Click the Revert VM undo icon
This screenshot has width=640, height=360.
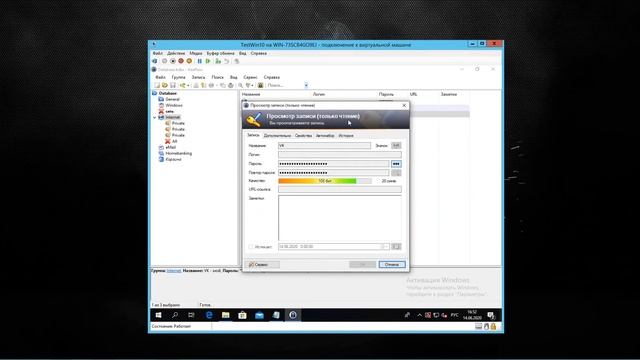click(227, 61)
